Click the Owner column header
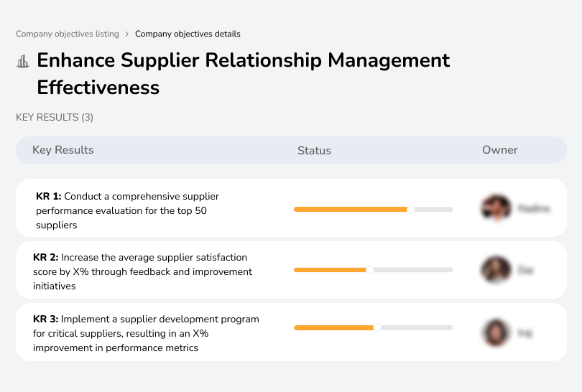 point(499,150)
